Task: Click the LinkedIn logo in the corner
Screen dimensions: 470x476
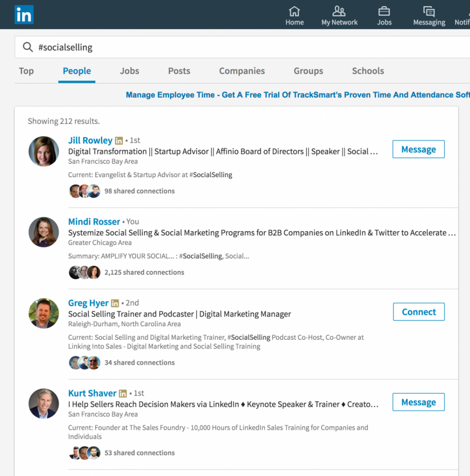Action: coord(24,14)
